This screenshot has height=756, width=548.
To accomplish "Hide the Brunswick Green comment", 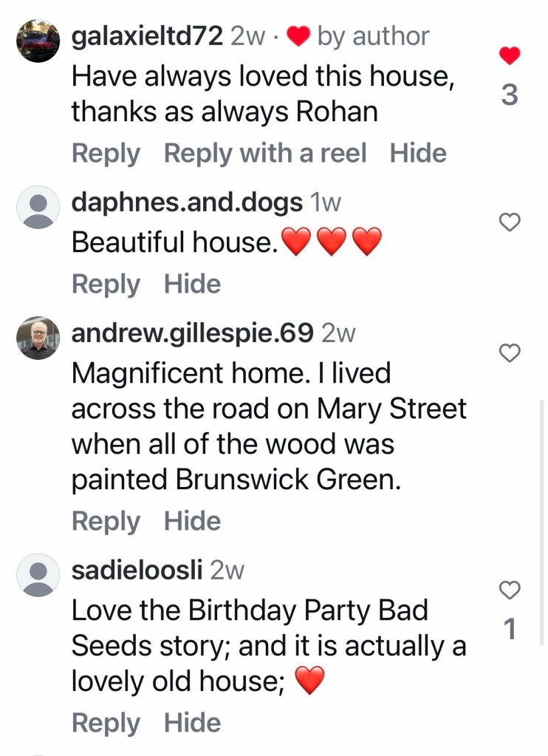I will pos(192,522).
